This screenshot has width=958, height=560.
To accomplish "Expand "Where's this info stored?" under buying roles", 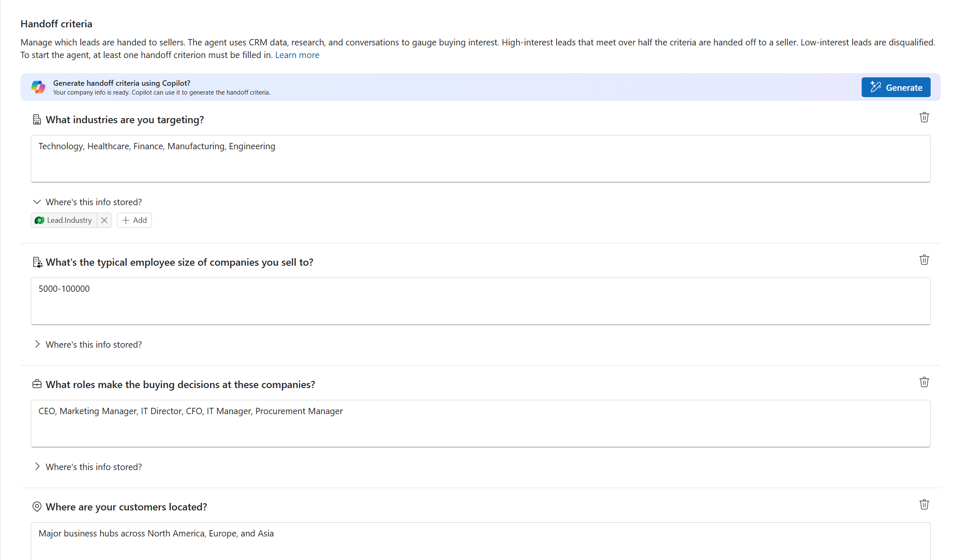I will 37,466.
